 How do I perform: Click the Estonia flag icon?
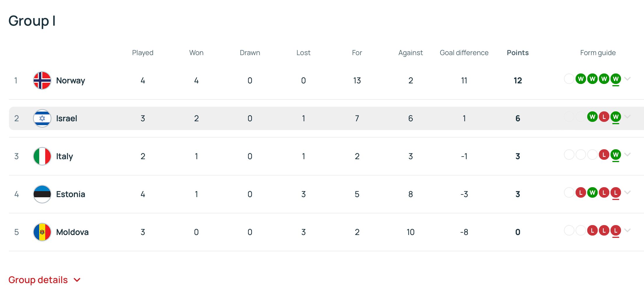[x=42, y=194]
